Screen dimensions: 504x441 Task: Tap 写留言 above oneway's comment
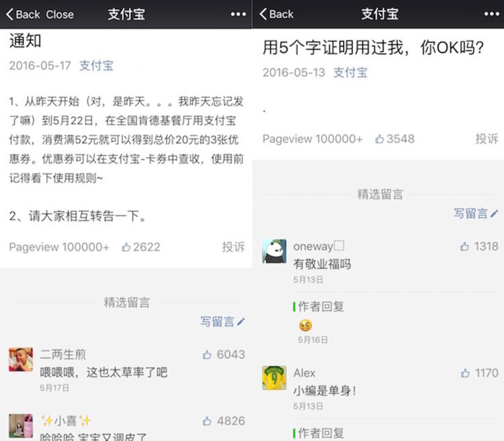pyautogui.click(x=476, y=213)
